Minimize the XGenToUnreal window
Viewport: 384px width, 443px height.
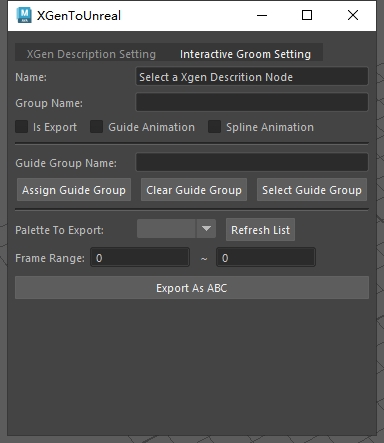[x=262, y=15]
